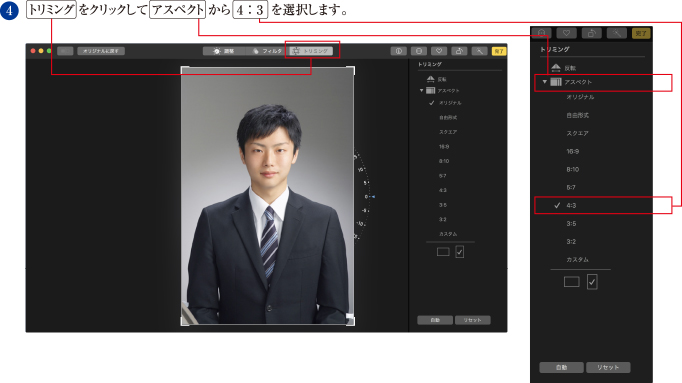Click auto-enhance magic wand in main window
Viewport: 682px width, 383px height.
tap(479, 51)
